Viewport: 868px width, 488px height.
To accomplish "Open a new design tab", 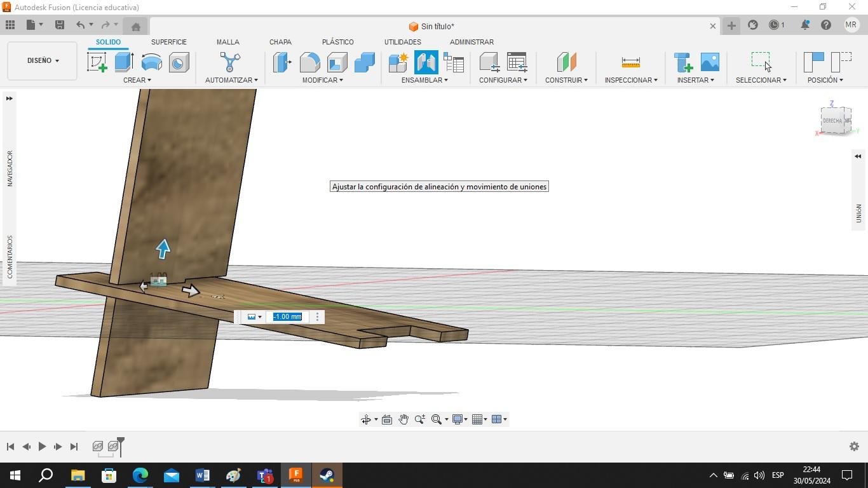I will tap(731, 25).
